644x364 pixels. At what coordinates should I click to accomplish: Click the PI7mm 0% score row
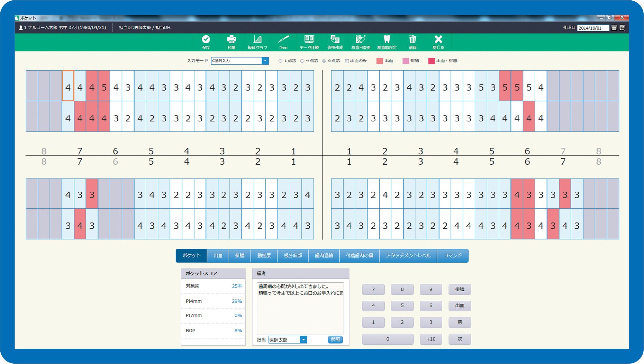214,316
